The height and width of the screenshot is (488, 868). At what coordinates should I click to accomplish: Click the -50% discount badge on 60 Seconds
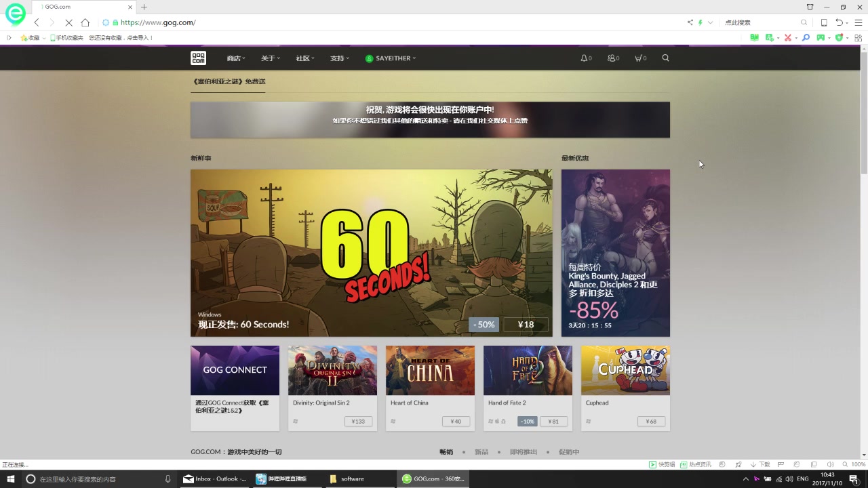point(484,325)
